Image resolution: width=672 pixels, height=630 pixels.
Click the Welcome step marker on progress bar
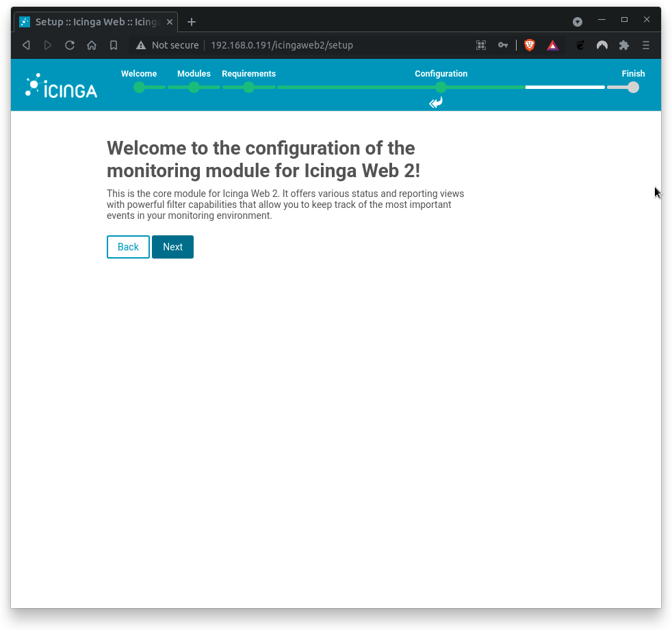pyautogui.click(x=140, y=87)
